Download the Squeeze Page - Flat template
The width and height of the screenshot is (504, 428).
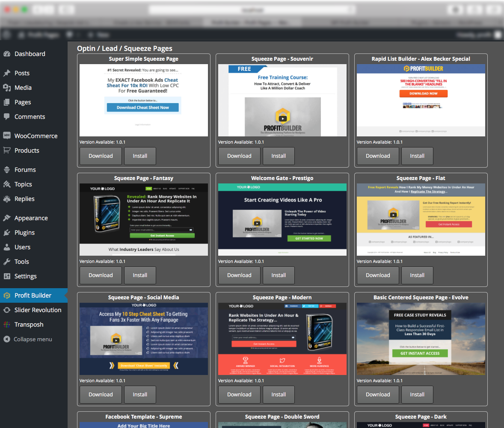tap(378, 275)
